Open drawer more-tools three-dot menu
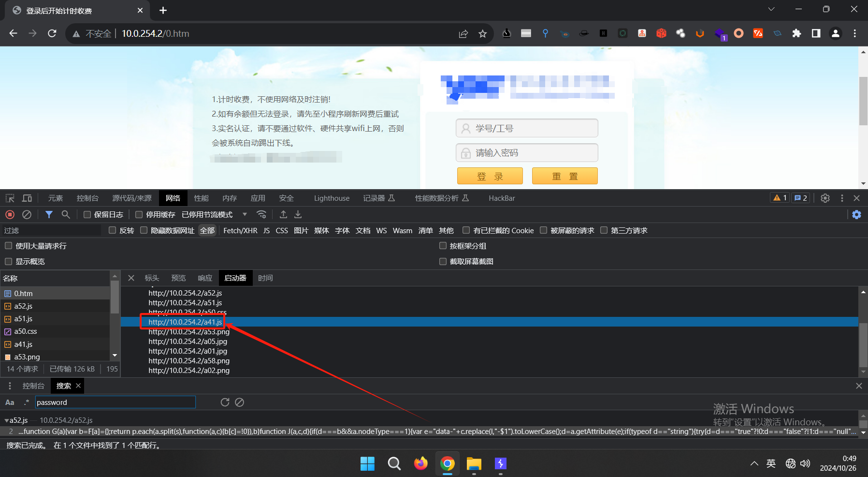Viewport: 868px width, 477px height. pos(10,386)
